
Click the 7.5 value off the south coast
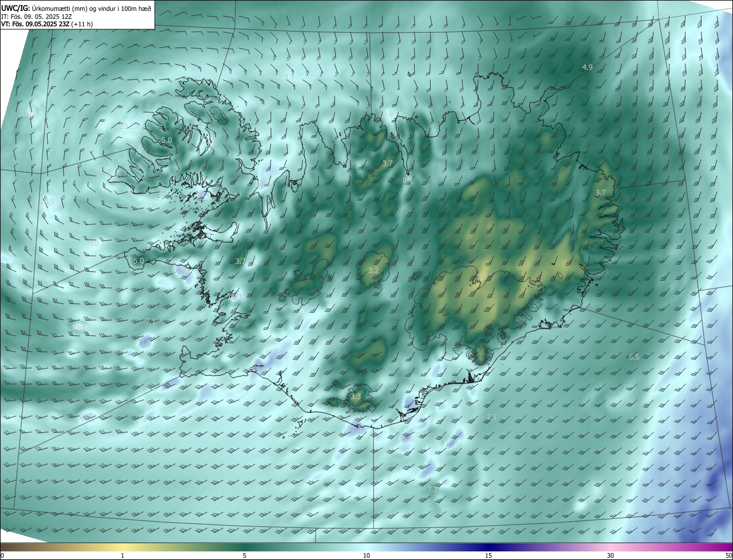tap(491, 417)
